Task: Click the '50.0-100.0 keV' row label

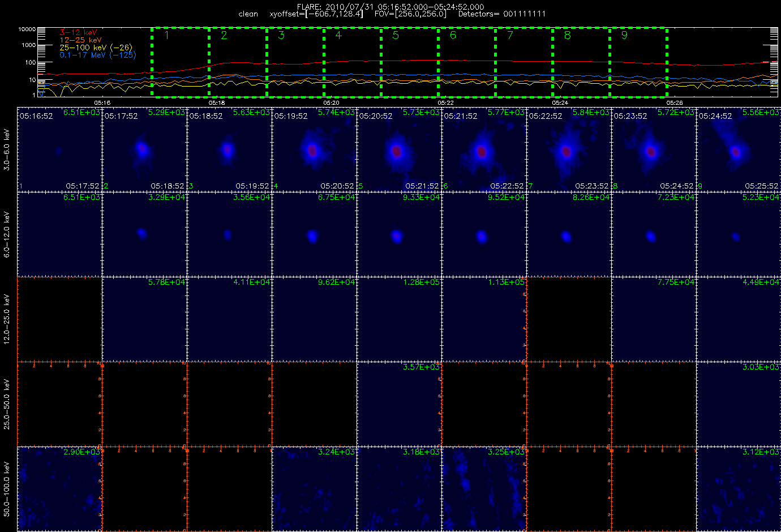Action: [7, 489]
